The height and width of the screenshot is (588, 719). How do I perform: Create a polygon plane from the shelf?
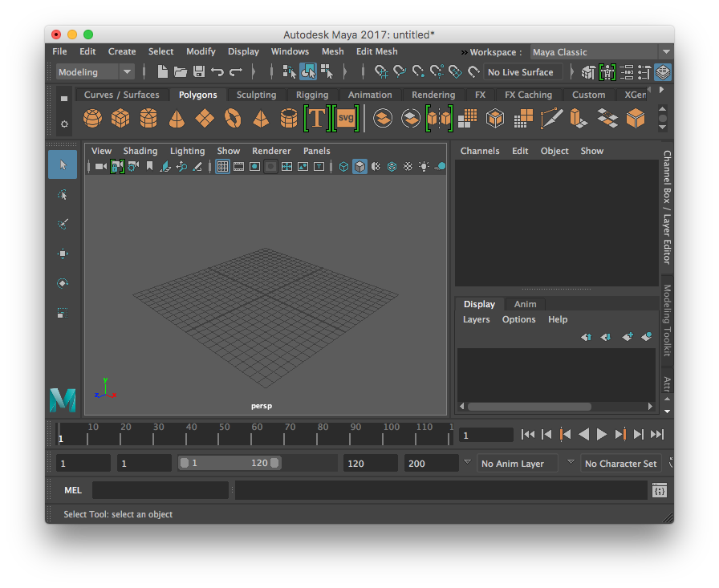[x=205, y=118]
